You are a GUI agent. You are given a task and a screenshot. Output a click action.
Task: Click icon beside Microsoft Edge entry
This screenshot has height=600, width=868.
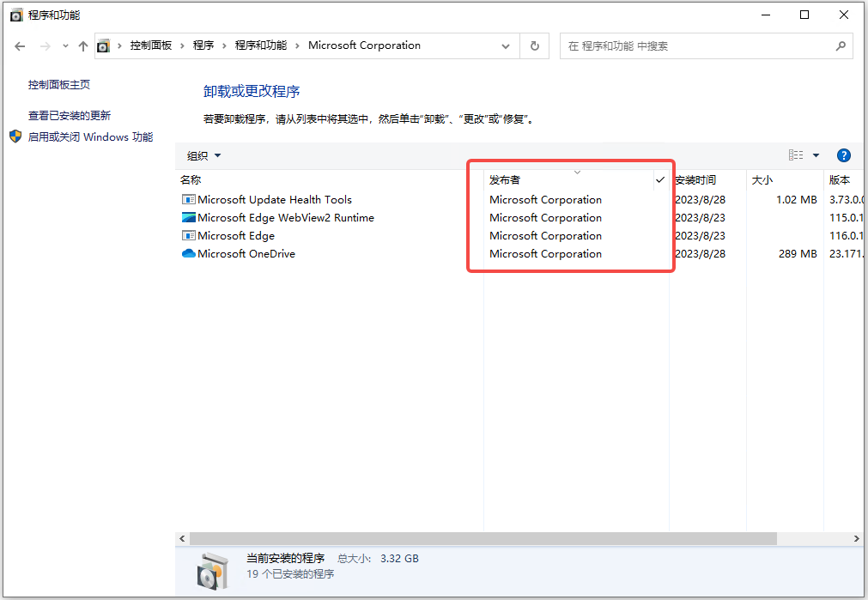pos(189,236)
